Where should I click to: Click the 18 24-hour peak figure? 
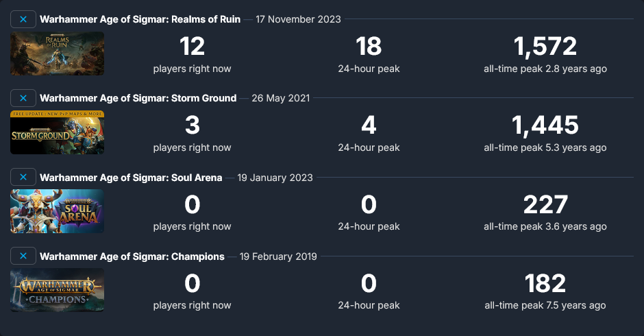click(x=369, y=46)
